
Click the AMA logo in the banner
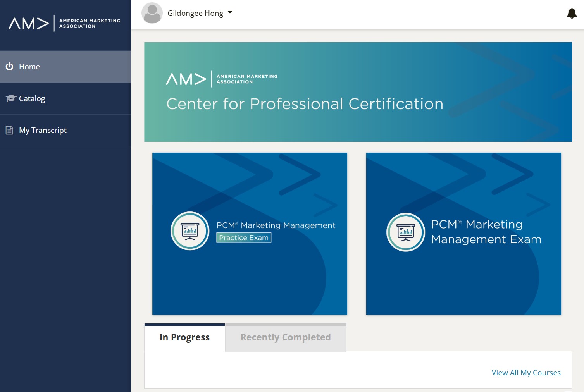pyautogui.click(x=222, y=79)
